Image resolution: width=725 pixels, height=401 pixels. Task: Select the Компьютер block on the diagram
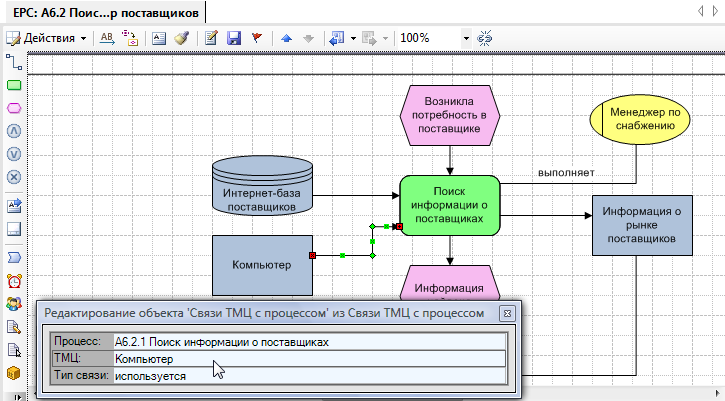262,265
